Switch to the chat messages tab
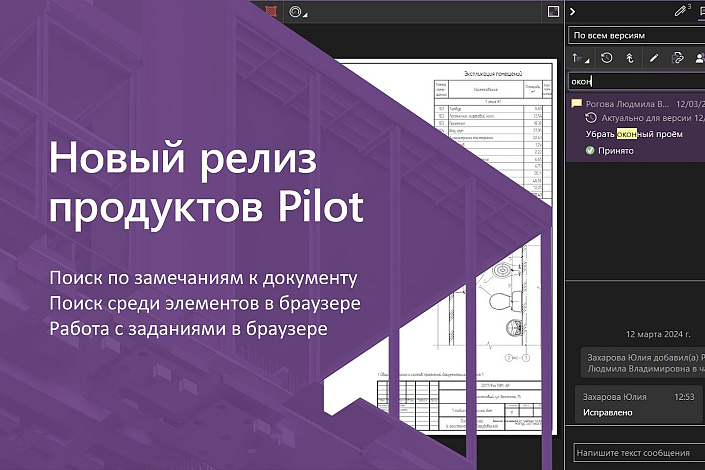Screen dimensions: 705x470 point(700,11)
